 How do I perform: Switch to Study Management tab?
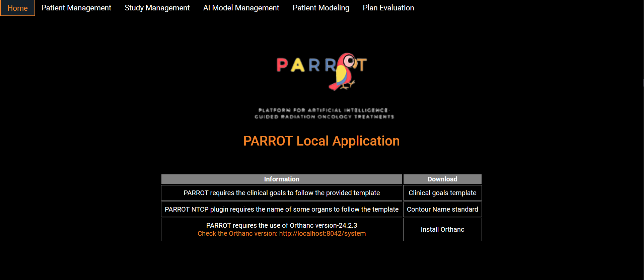[x=157, y=8]
